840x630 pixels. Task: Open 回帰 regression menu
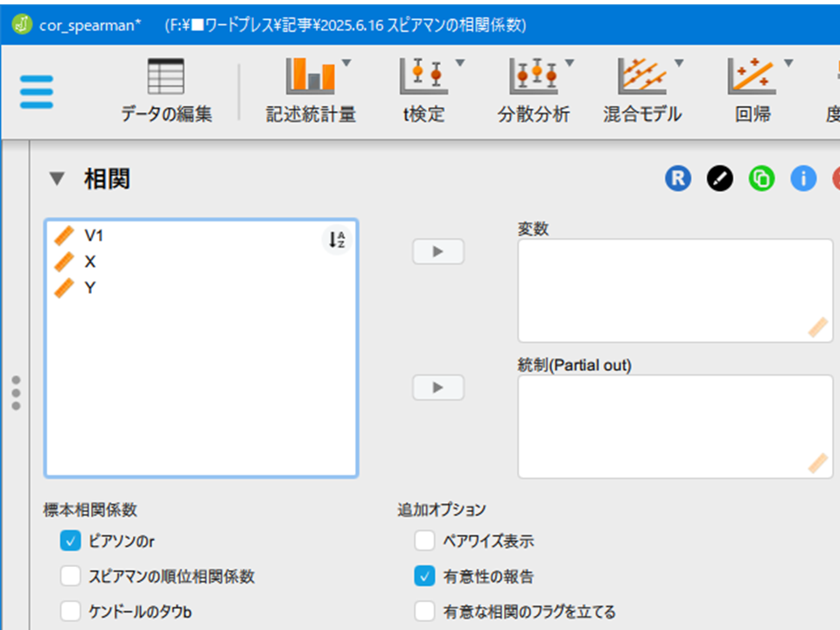pyautogui.click(x=752, y=90)
